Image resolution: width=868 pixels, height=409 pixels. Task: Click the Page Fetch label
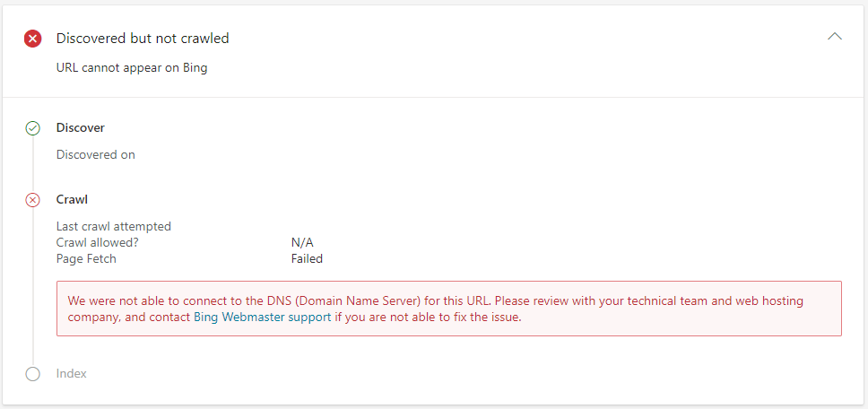tap(86, 258)
